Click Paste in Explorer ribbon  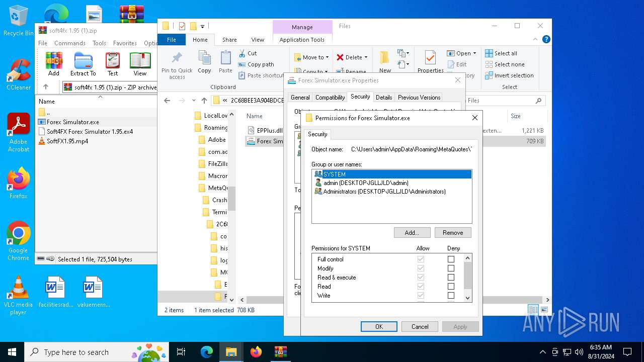225,62
